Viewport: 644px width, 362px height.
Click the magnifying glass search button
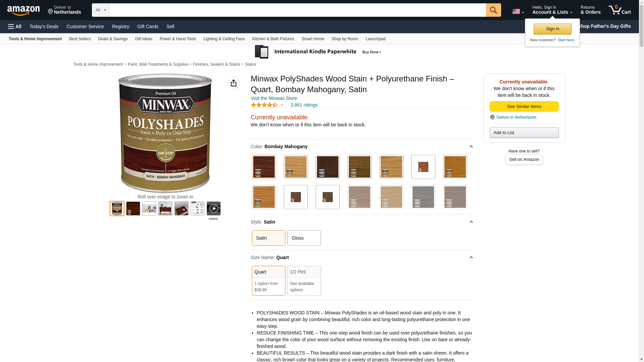pyautogui.click(x=493, y=10)
